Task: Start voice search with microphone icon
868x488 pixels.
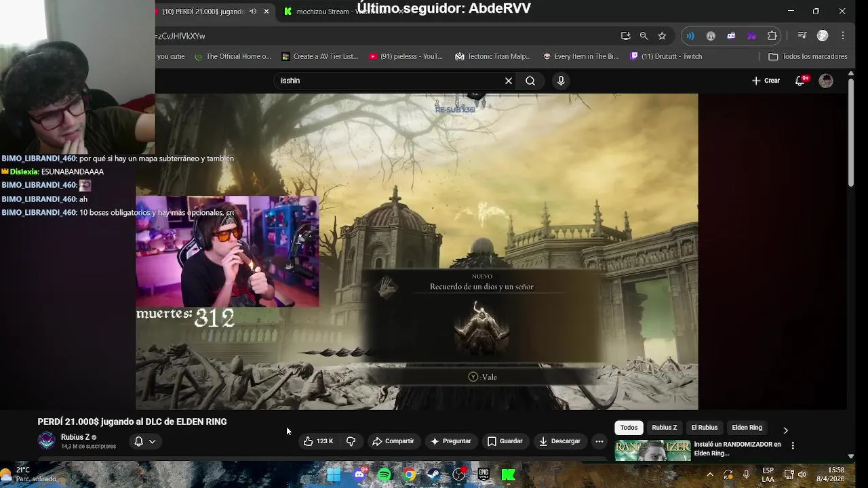Action: point(561,81)
